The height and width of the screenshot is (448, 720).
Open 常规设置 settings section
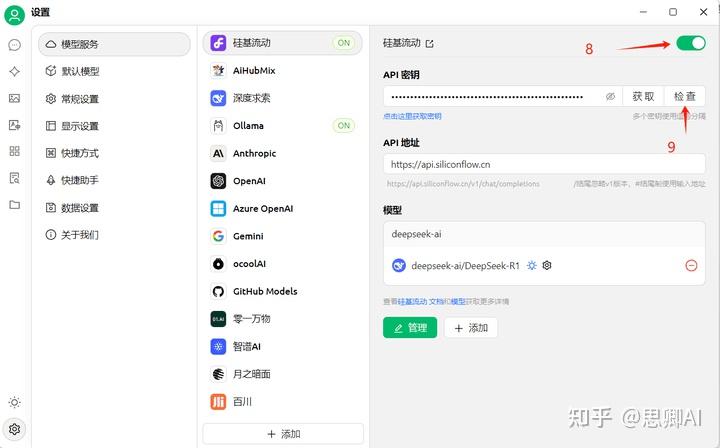114,99
